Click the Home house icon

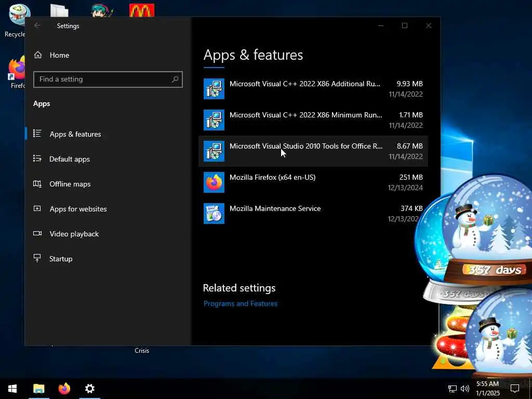pos(38,55)
